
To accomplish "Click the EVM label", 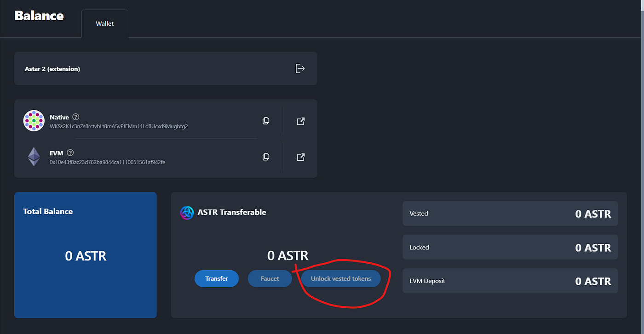I will [x=56, y=153].
